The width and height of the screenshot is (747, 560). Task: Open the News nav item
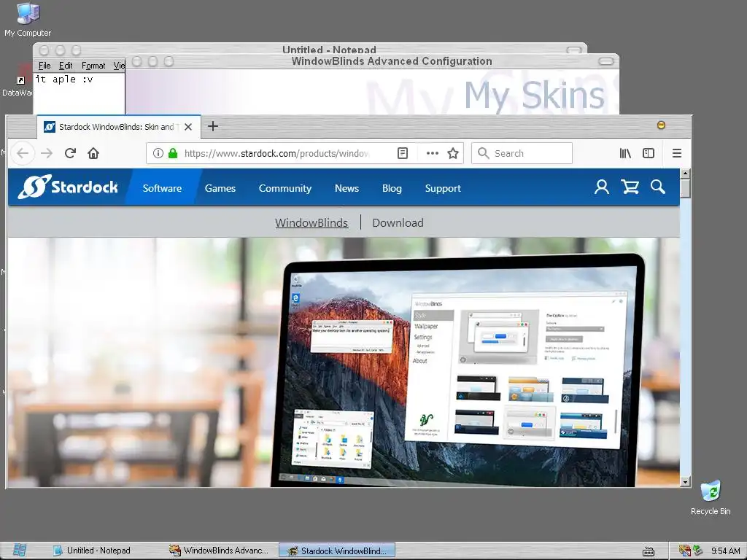tap(347, 188)
